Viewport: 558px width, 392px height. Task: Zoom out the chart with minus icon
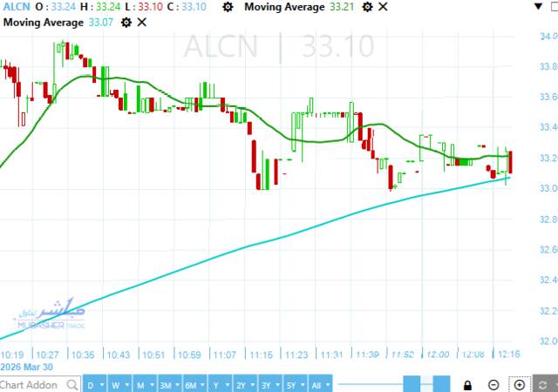493,385
